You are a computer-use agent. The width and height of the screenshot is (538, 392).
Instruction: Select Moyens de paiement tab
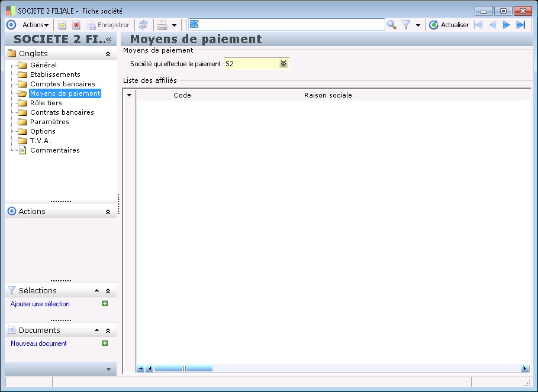(x=65, y=93)
